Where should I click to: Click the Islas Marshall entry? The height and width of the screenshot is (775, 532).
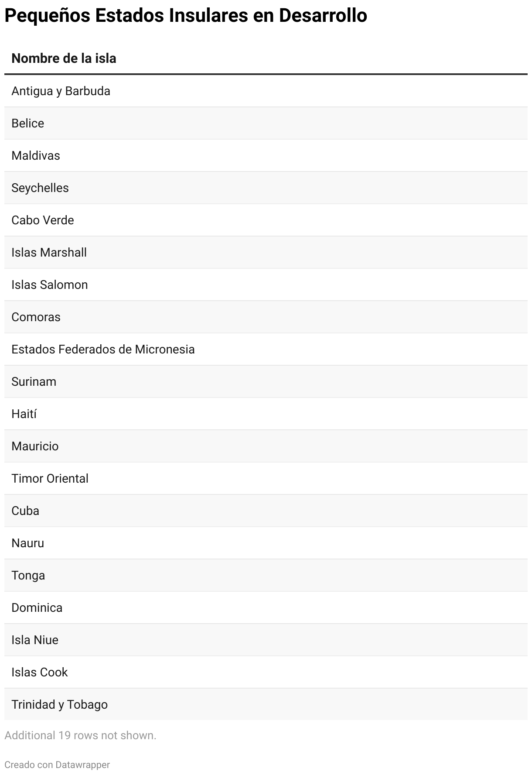point(49,253)
